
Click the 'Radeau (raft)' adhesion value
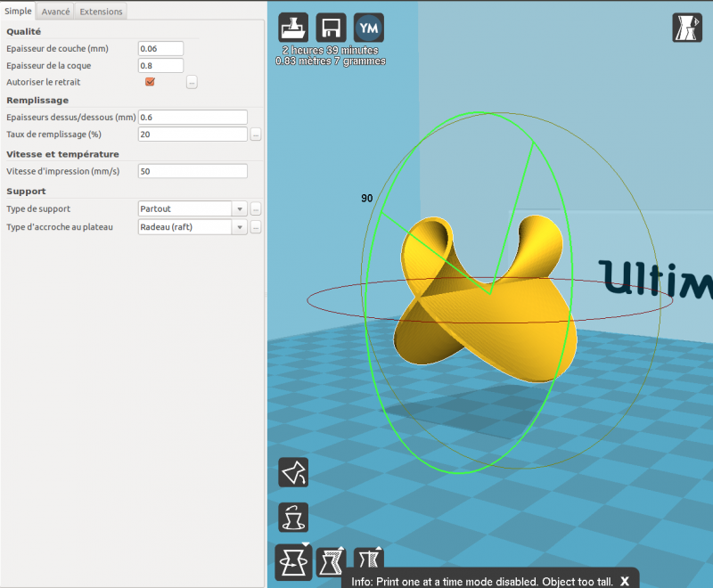[167, 227]
